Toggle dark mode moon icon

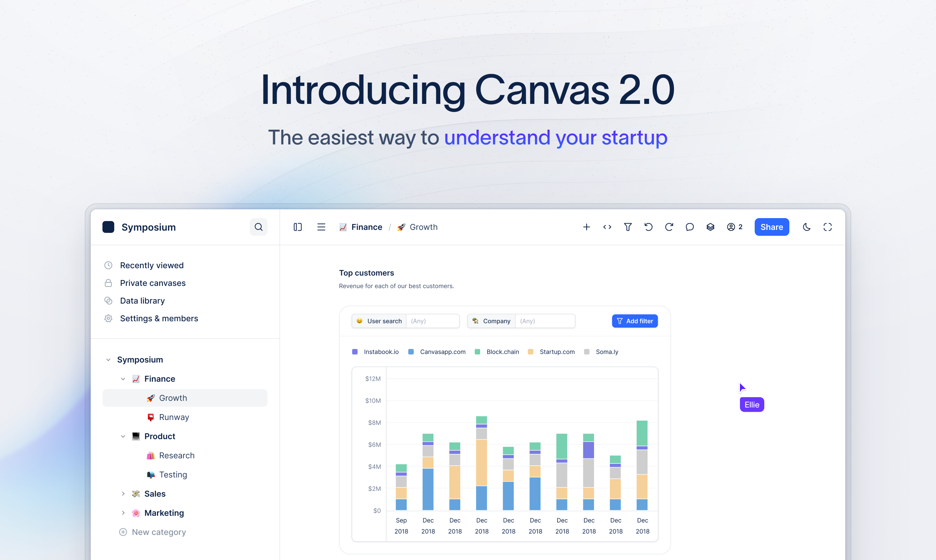(807, 227)
